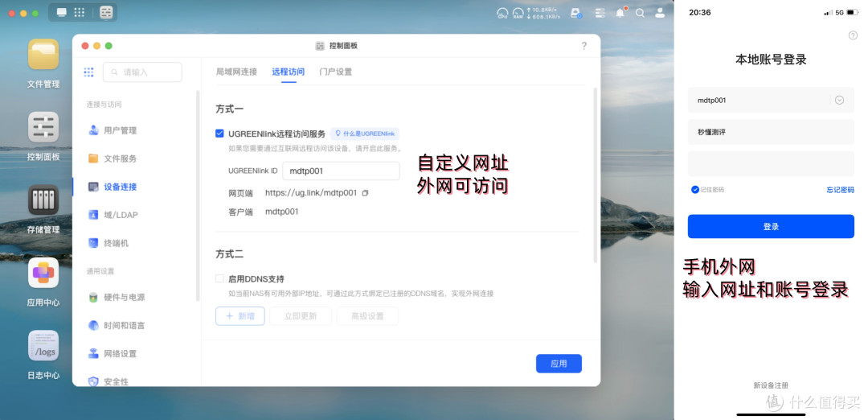868x420 pixels.
Task: Click the UGREENlink ID input field
Action: [x=341, y=171]
